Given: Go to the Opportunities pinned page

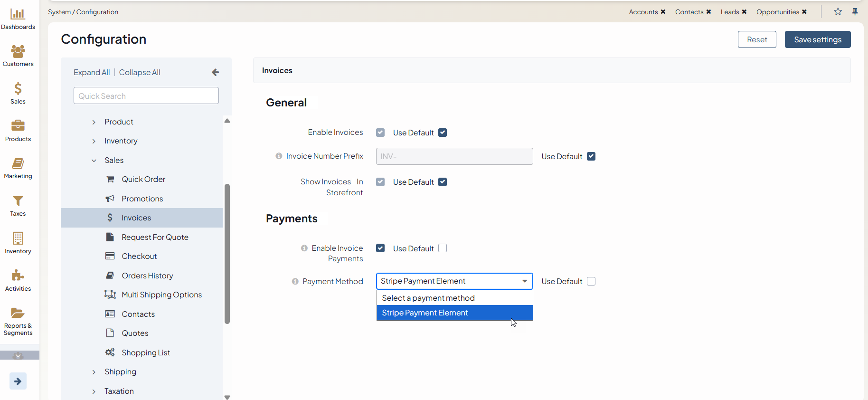Looking at the screenshot, I should click(x=778, y=12).
